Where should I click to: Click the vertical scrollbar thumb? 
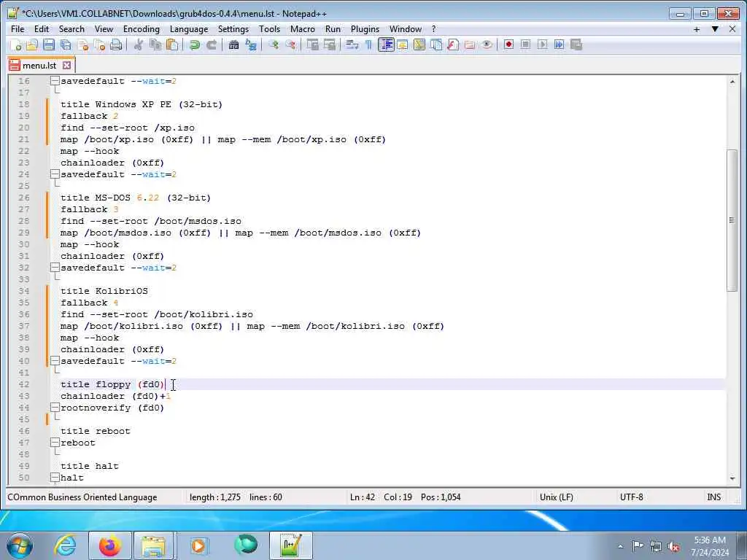point(732,220)
